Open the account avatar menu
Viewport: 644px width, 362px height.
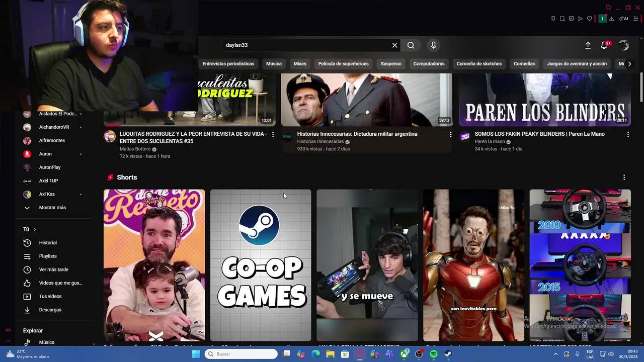tap(624, 45)
